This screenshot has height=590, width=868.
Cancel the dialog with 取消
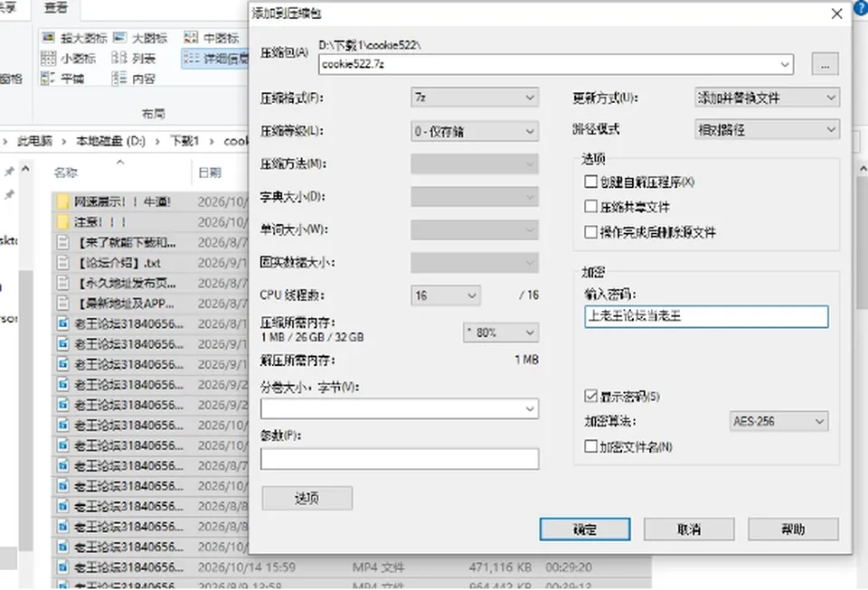pos(689,529)
